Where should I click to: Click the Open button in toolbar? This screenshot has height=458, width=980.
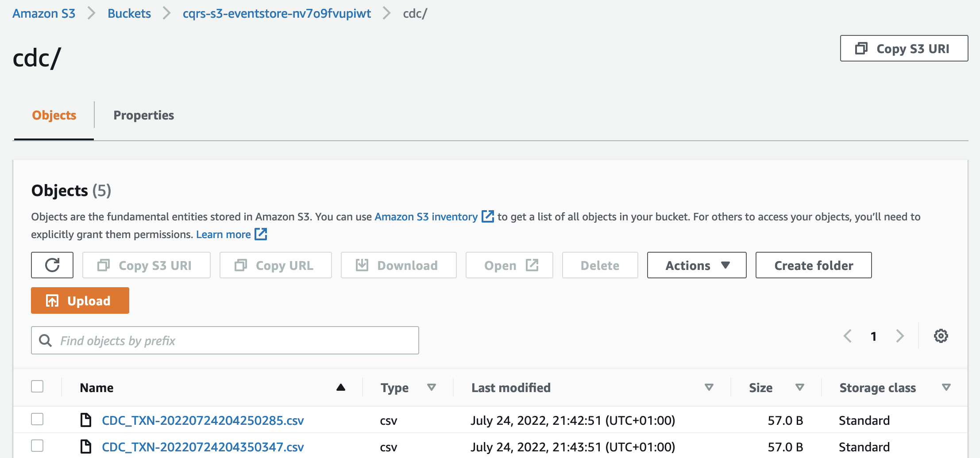point(509,265)
